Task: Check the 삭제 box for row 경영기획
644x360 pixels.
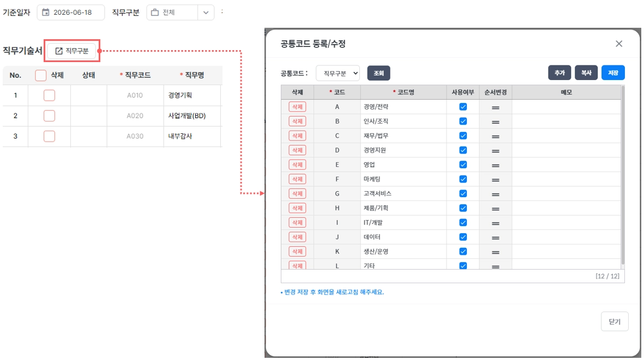Action: [x=49, y=95]
